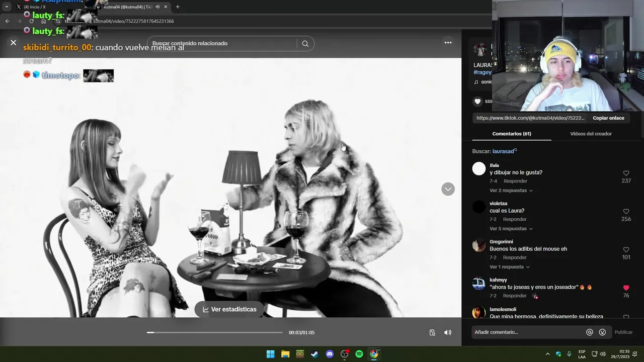Go to next video with down arrow
Viewport: 644px width, 362px height.
coord(448,189)
